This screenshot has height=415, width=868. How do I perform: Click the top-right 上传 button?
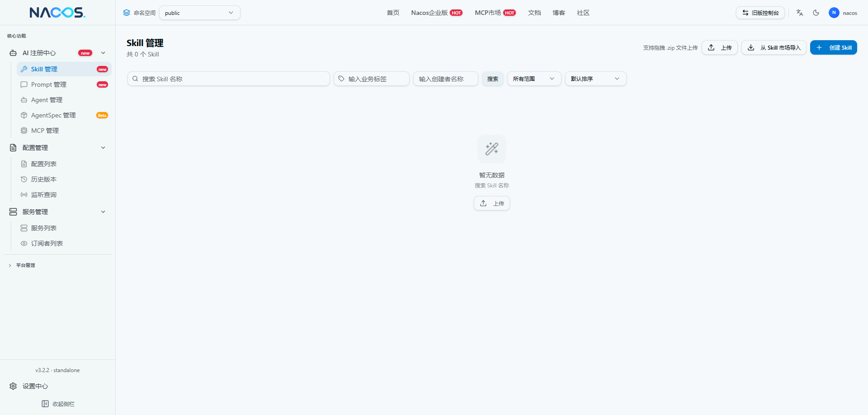tap(720, 47)
